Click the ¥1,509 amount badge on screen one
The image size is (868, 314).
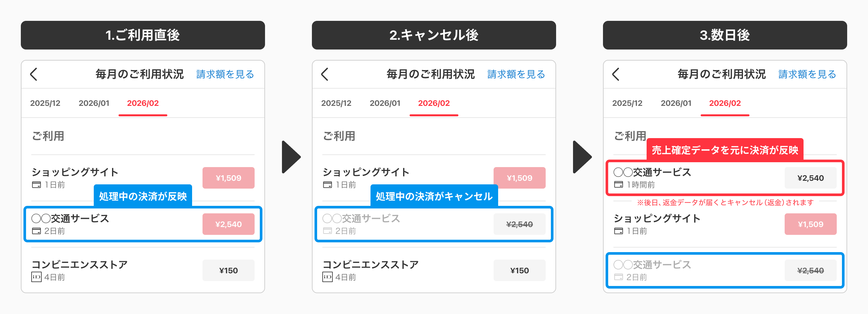pyautogui.click(x=229, y=178)
